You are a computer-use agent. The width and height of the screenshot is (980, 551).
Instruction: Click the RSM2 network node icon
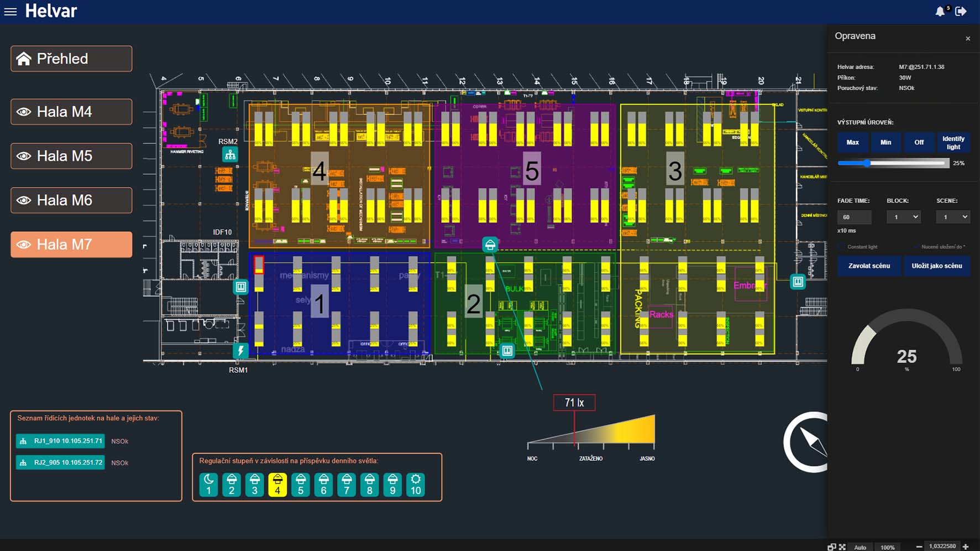coord(230,155)
